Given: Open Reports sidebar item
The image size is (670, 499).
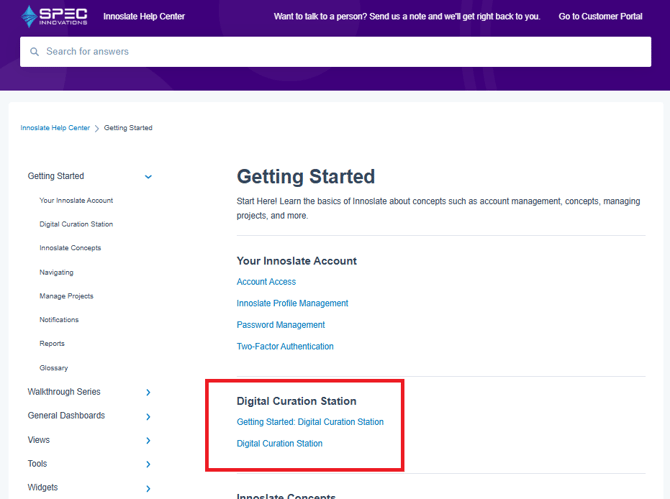Looking at the screenshot, I should click(52, 343).
